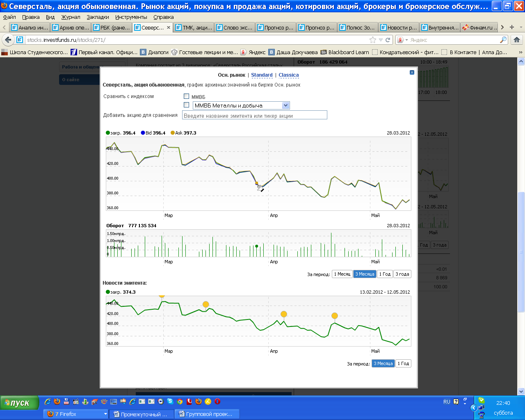Open the bookmark star dropdown arrow
Screen dimensions: 525x420
click(381, 40)
